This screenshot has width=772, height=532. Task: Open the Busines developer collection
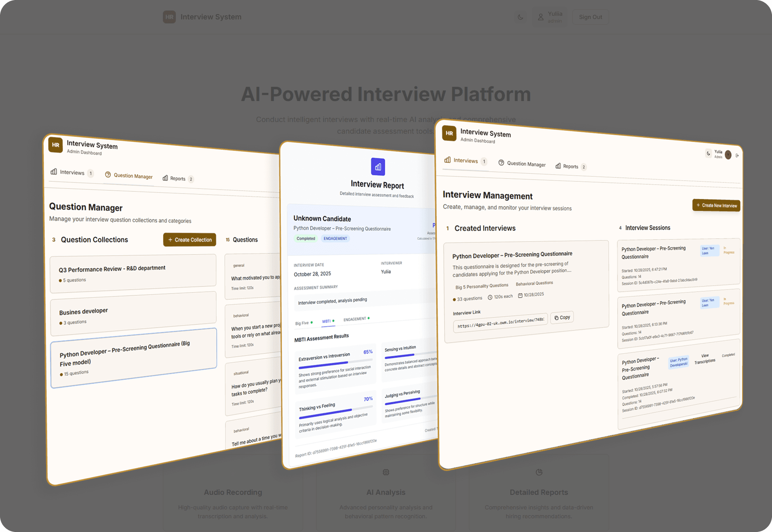[x=133, y=314]
